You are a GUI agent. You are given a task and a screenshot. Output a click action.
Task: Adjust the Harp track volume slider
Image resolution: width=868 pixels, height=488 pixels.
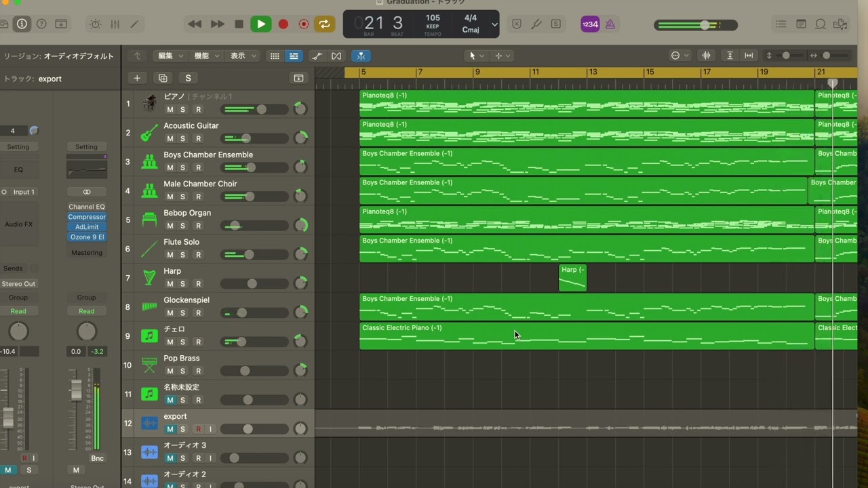coord(254,284)
